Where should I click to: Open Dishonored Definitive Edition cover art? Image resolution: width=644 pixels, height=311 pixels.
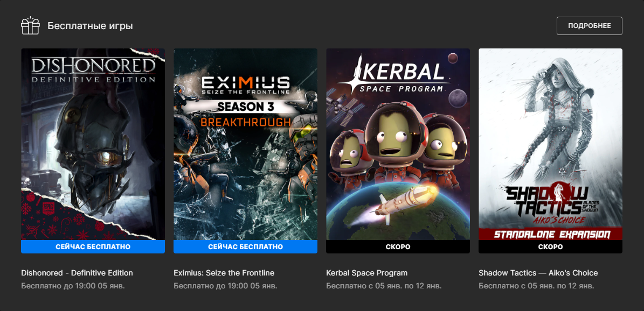[93, 144]
